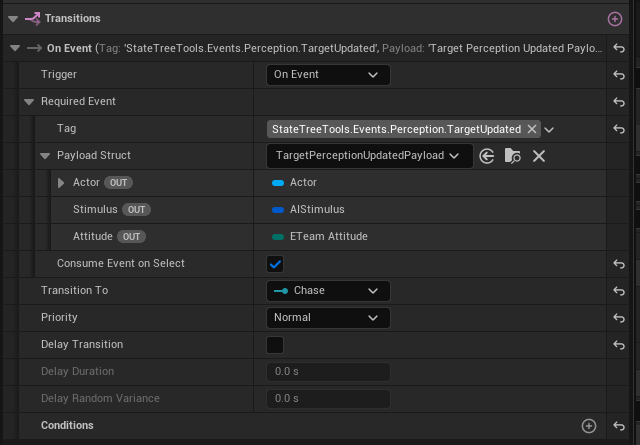Open the gameplay tag picker chevron

pos(549,130)
